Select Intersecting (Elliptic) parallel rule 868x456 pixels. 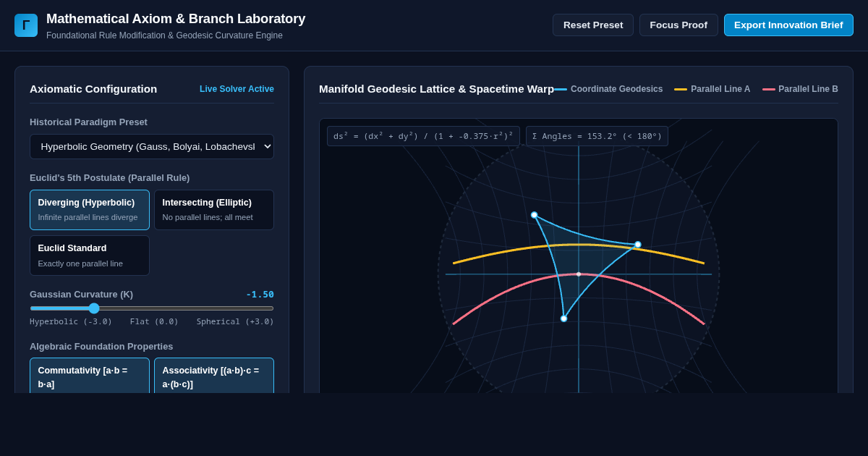pos(214,210)
